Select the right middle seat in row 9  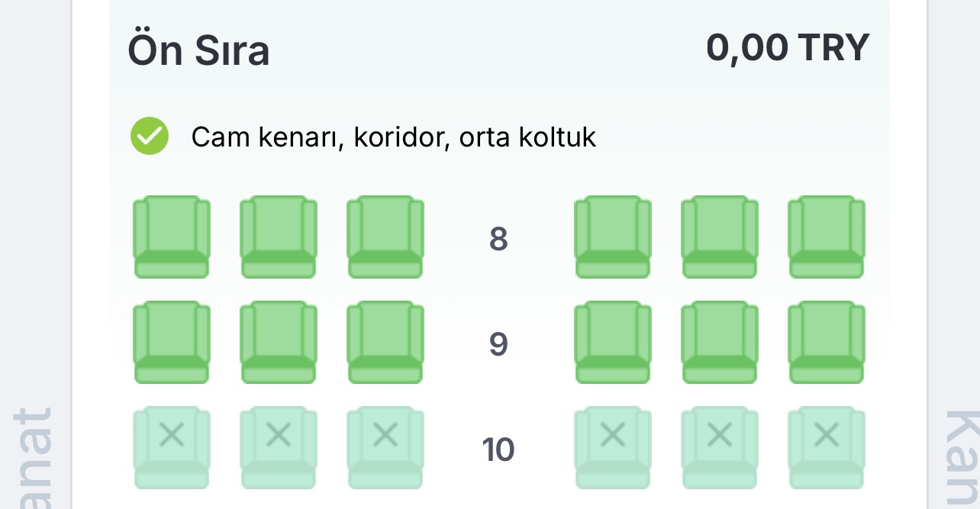point(719,343)
